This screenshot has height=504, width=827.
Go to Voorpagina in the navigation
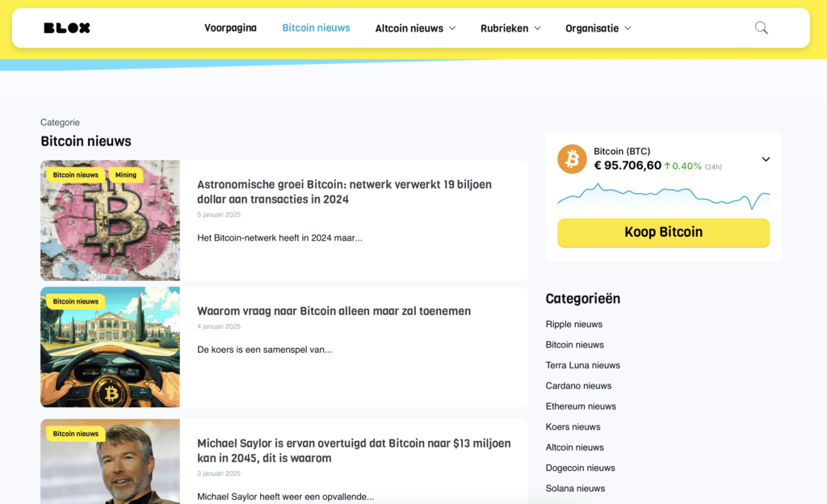click(x=230, y=27)
